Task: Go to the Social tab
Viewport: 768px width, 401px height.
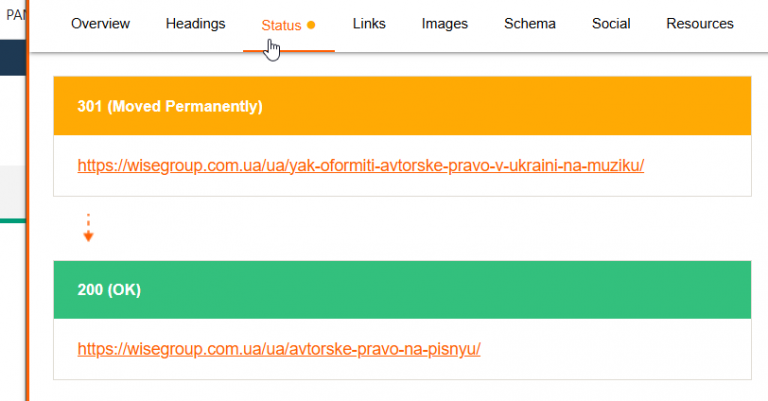Action: coord(611,24)
